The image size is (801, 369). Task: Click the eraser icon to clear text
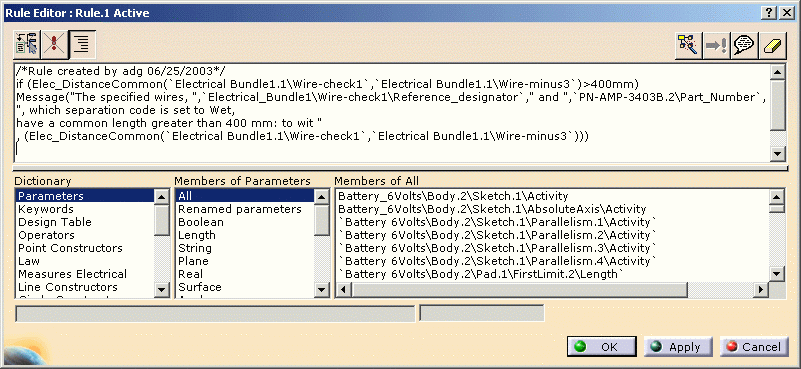click(771, 46)
